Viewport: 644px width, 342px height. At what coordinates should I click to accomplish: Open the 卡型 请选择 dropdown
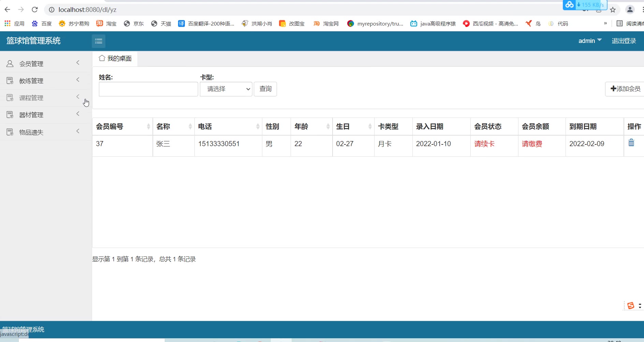pos(226,89)
